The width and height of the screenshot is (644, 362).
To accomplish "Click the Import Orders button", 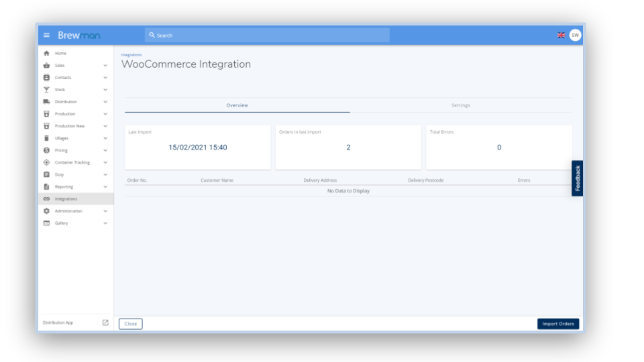I will click(558, 324).
